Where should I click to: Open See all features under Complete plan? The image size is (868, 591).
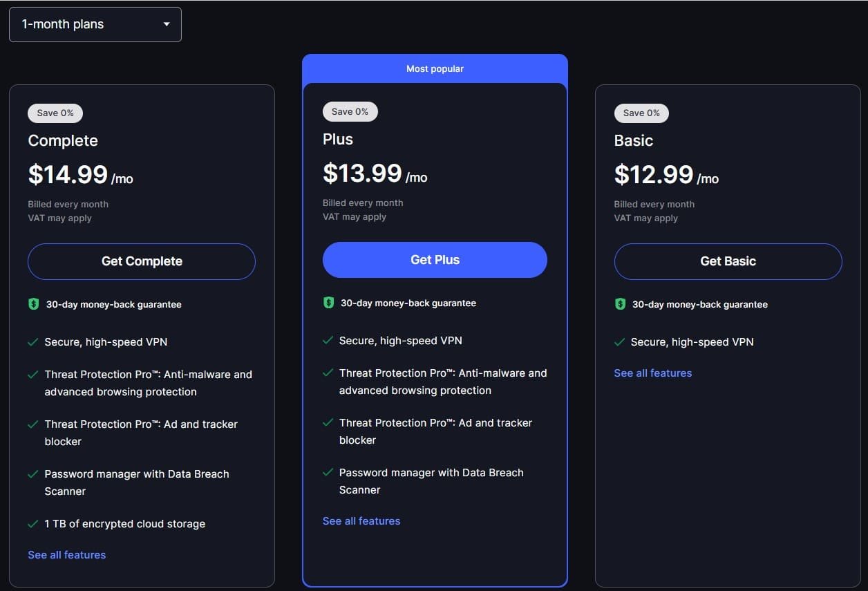pyautogui.click(x=67, y=555)
